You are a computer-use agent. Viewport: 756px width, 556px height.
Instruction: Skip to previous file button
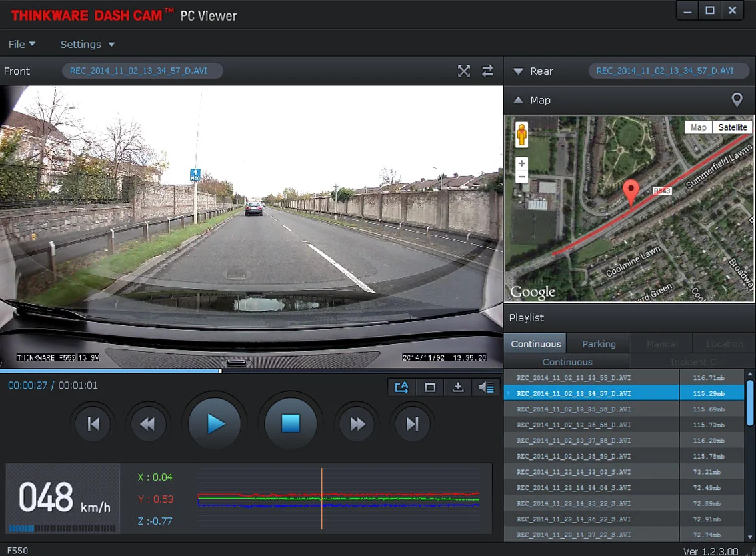(x=93, y=424)
